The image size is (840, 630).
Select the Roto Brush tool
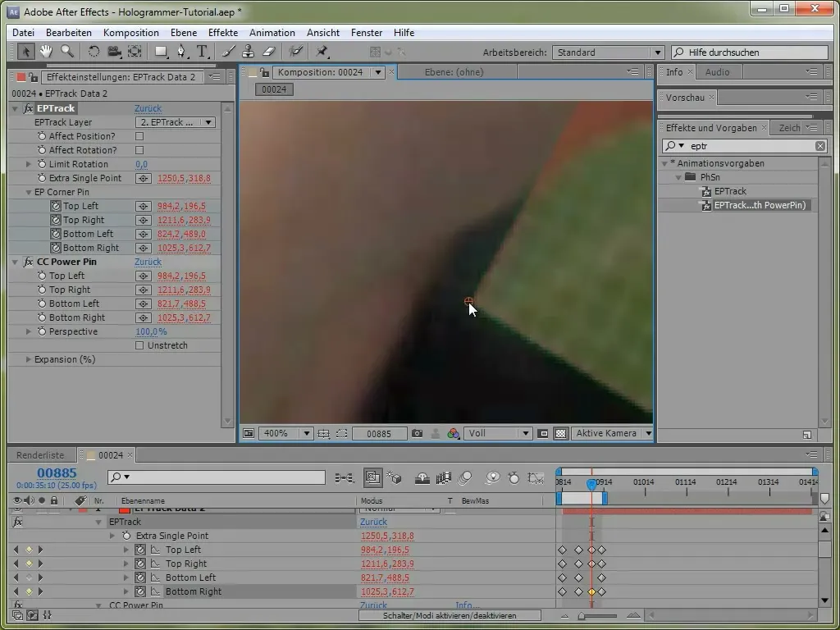click(x=295, y=52)
